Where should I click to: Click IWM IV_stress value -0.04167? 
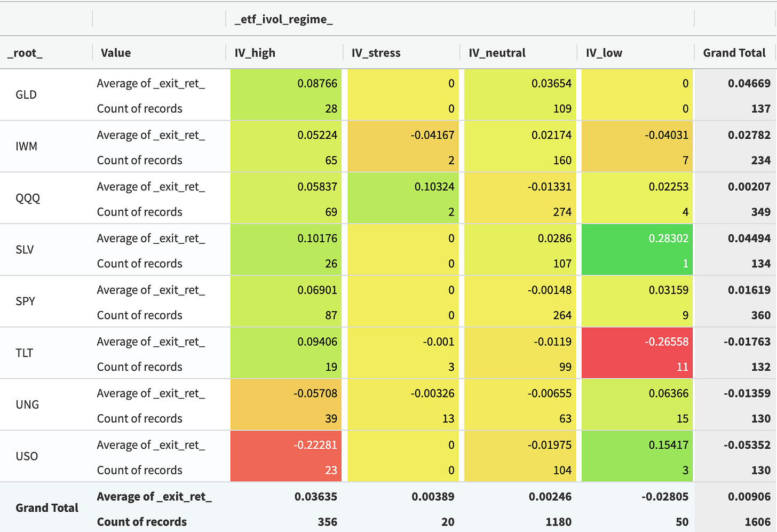(x=432, y=135)
